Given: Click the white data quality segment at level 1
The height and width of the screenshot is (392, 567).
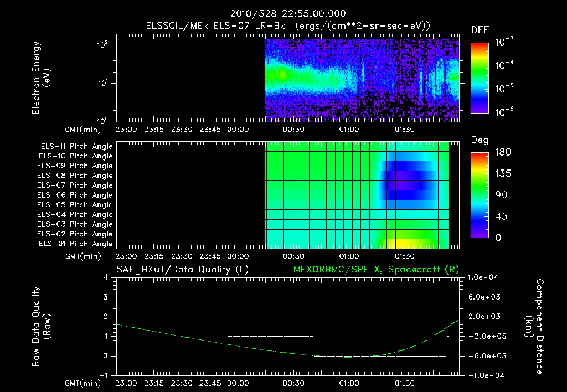Looking at the screenshot, I should coord(271,336).
